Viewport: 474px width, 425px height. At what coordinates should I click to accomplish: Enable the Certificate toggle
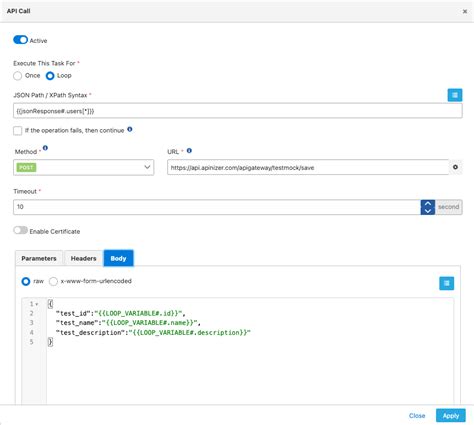(20, 230)
